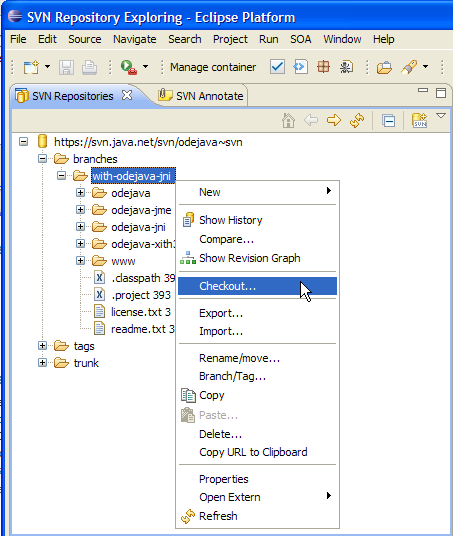Choose Show History from context menu

pyautogui.click(x=257, y=220)
